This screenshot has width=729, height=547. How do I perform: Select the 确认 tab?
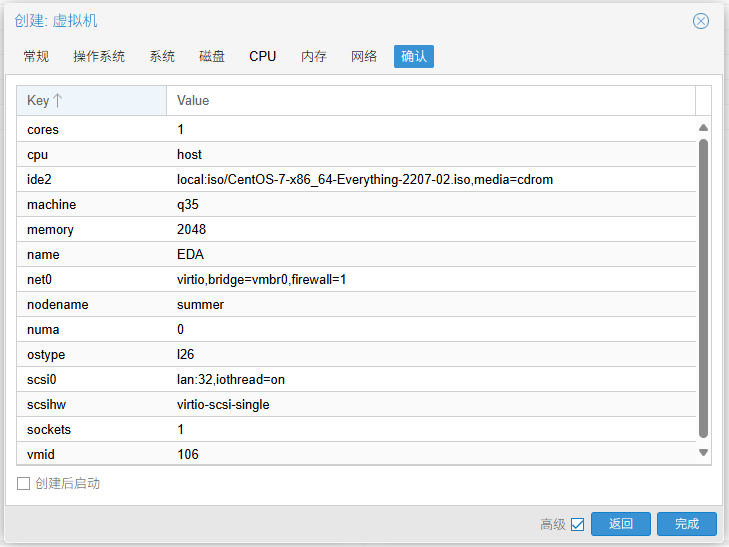[x=414, y=56]
